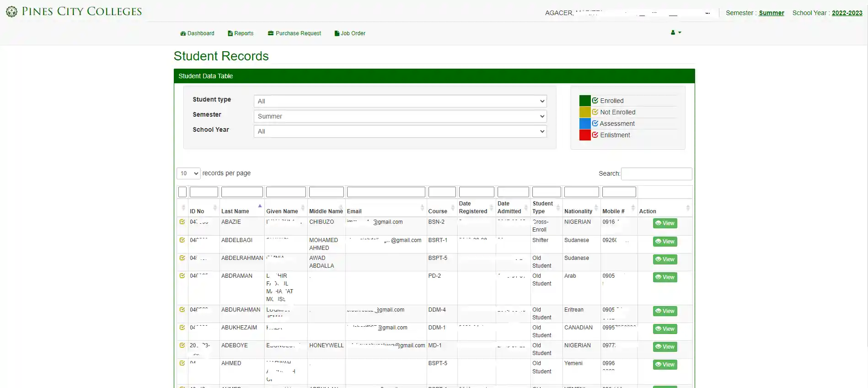Screen dimensions: 868x388
Task: View the ADEBOYE student record
Action: (x=665, y=347)
